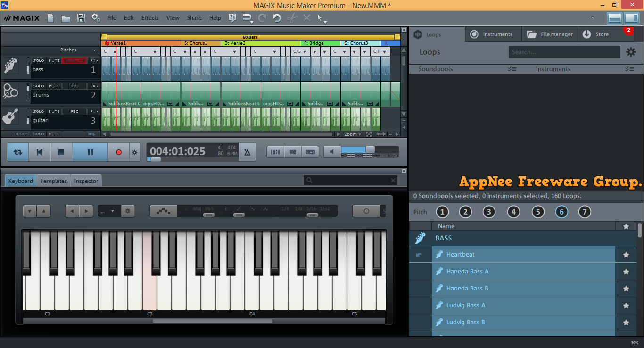Favorite the Heartbeat loop star
644x348 pixels.
pyautogui.click(x=626, y=255)
